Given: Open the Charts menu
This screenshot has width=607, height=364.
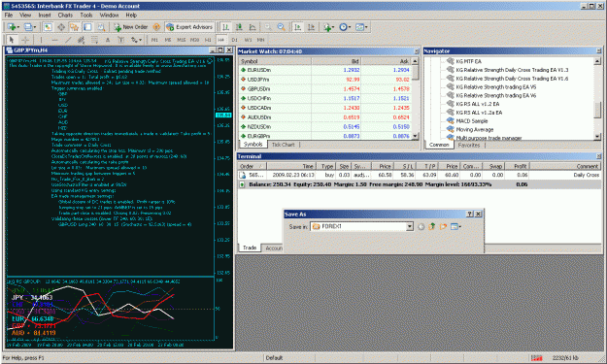Looking at the screenshot, I should (x=65, y=16).
